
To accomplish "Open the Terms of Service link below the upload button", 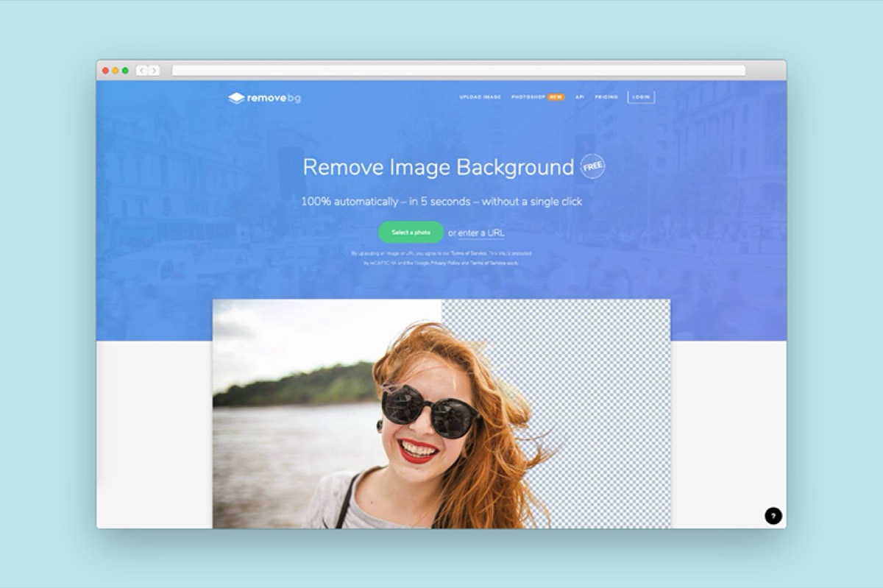I will [468, 253].
